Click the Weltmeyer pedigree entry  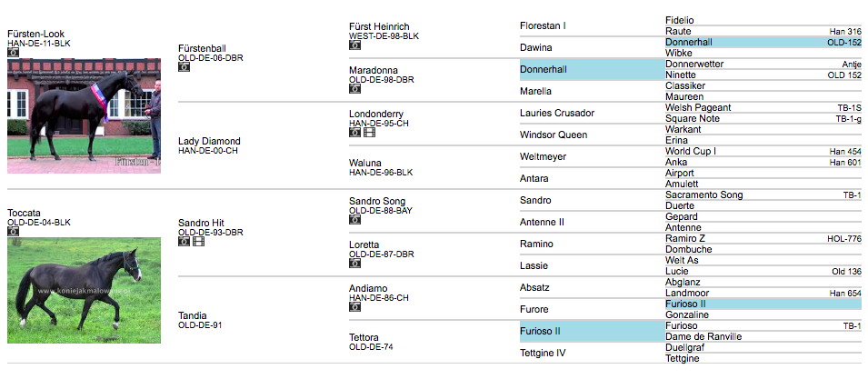pos(543,156)
